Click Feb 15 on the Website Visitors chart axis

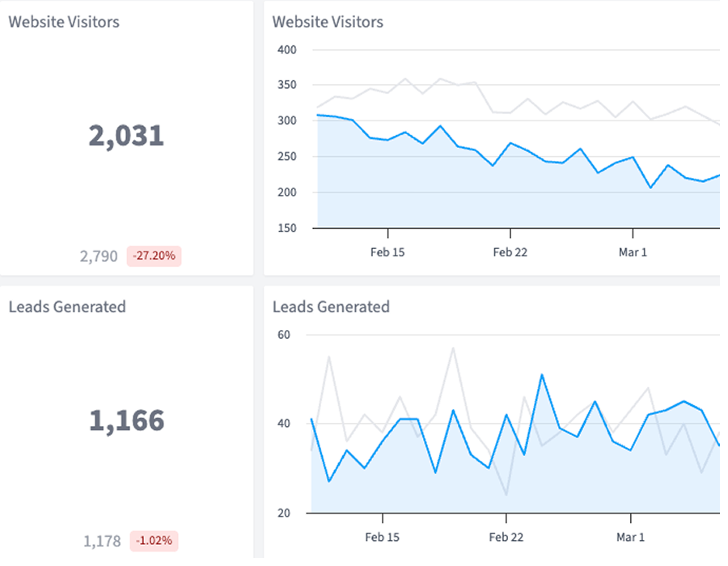point(387,252)
